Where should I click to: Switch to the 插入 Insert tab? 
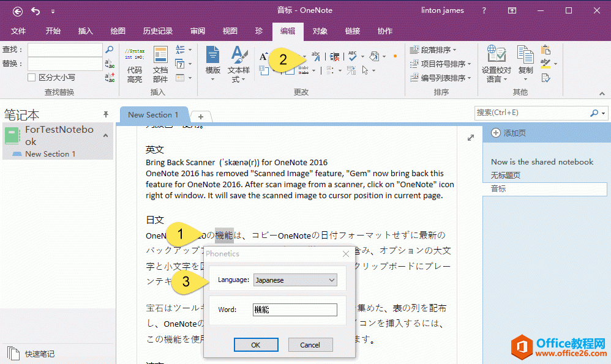pyautogui.click(x=85, y=31)
